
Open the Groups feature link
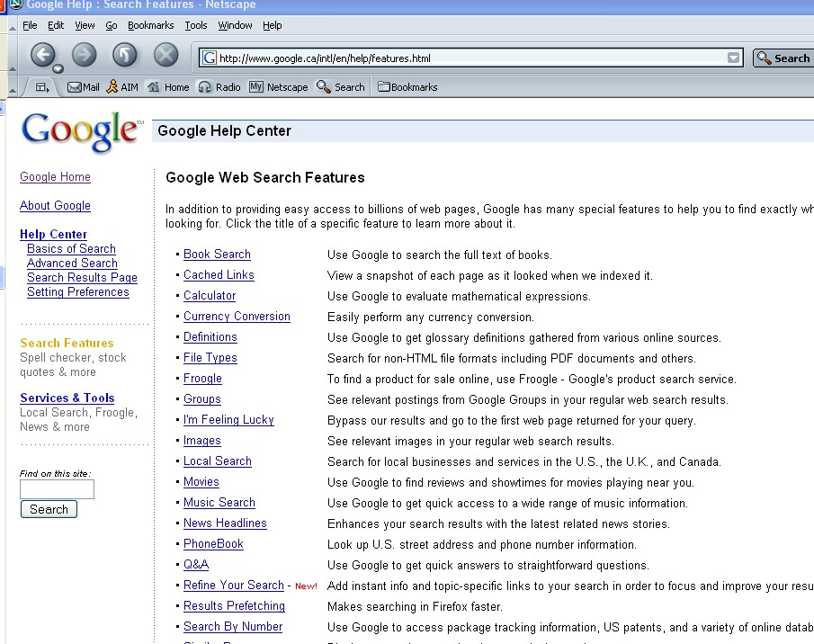click(202, 399)
